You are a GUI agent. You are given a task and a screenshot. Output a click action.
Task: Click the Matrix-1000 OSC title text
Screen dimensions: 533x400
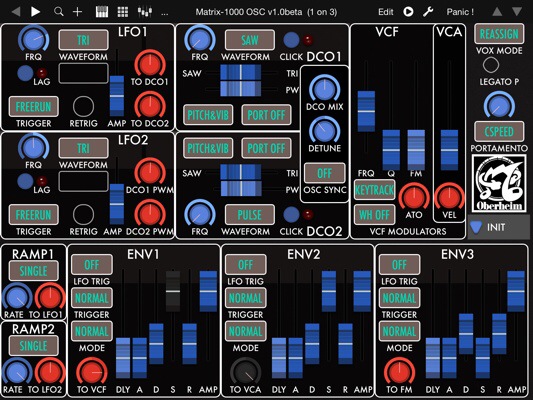[x=266, y=12]
